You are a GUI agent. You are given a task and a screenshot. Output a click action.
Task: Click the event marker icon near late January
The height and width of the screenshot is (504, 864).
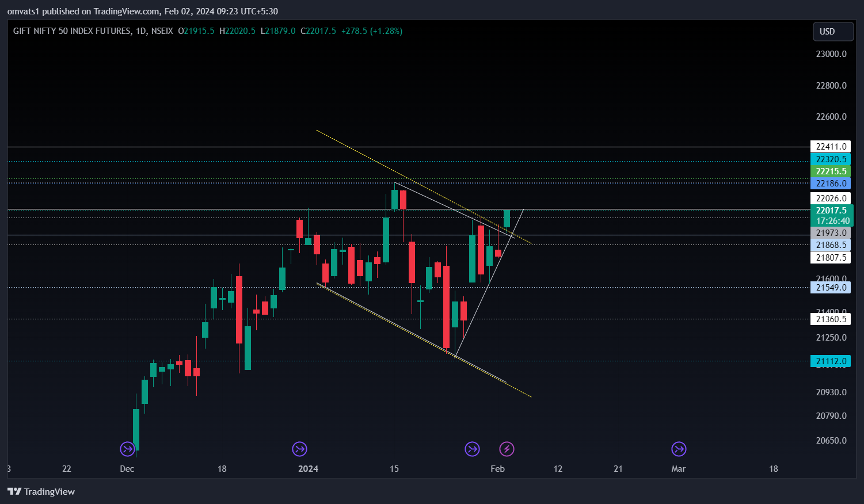click(472, 449)
